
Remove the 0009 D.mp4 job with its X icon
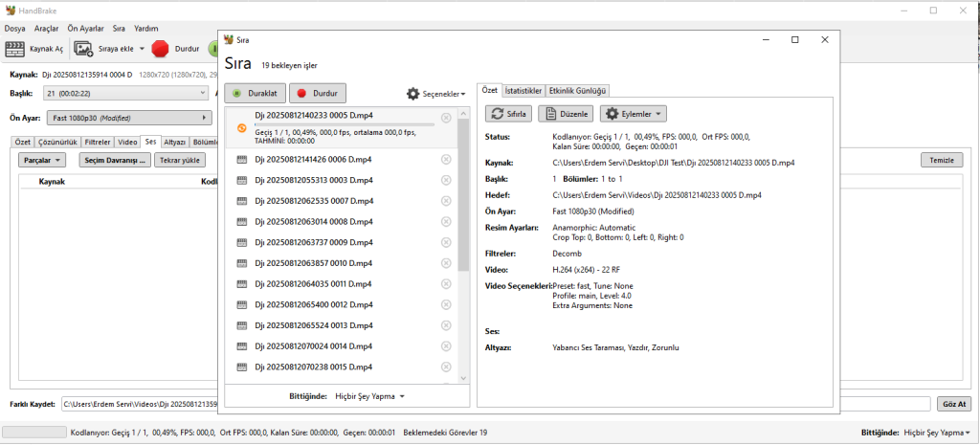point(446,242)
